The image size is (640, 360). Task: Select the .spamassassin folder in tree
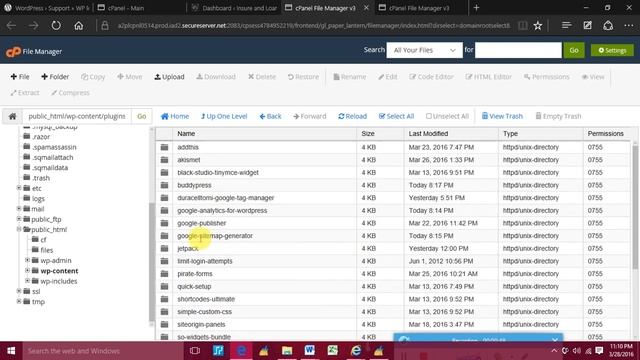click(x=54, y=147)
